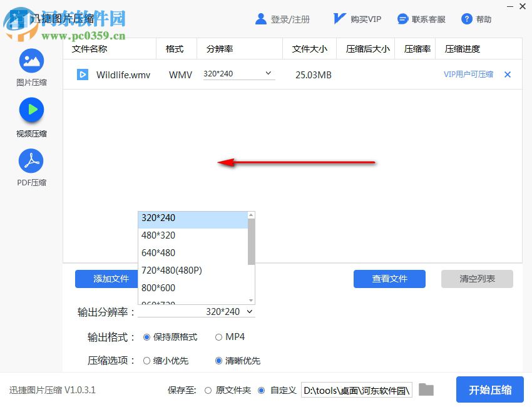Click the 购买VIP checkmark icon
This screenshot has width=532, height=407.
339,18
